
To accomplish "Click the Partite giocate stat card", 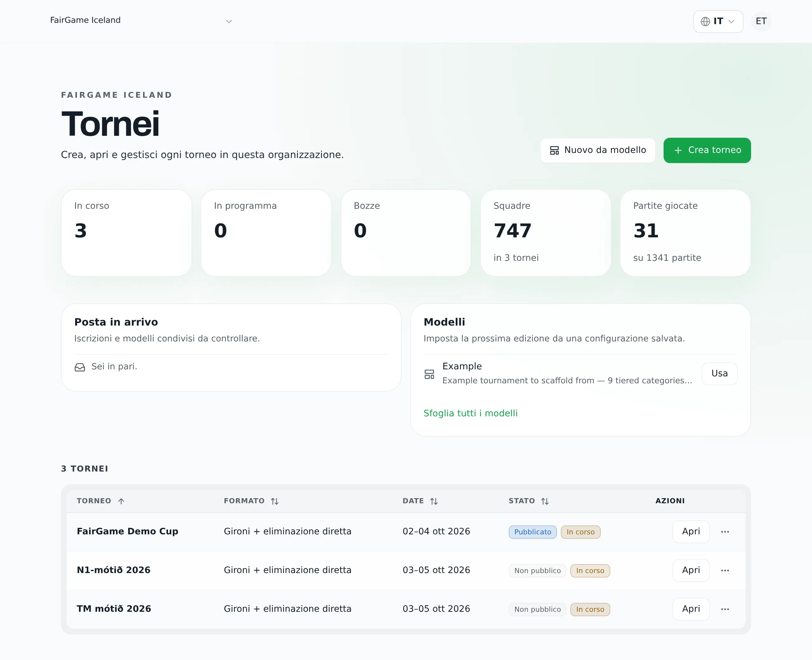I will 685,233.
